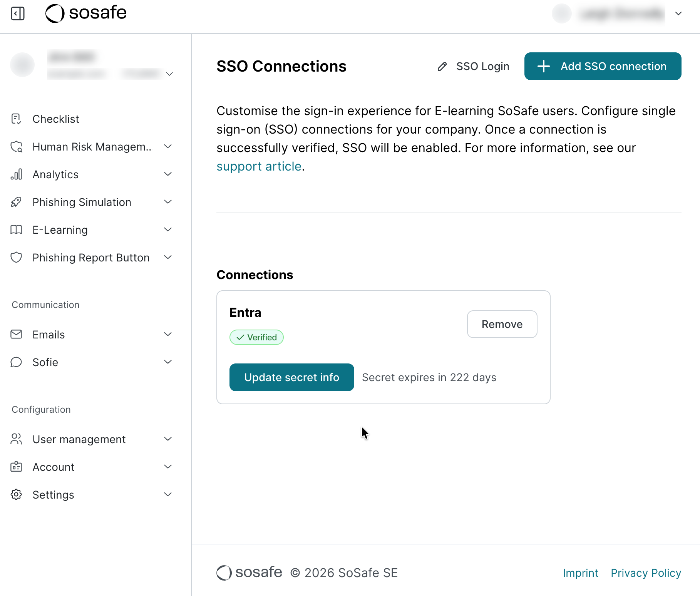This screenshot has height=596, width=700.
Task: Click the Emails envelope icon
Action: (x=16, y=335)
